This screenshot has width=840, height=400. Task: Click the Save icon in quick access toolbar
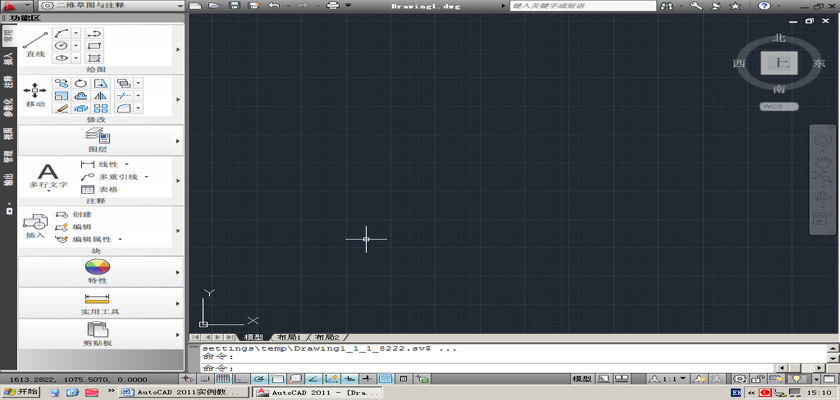[234, 5]
